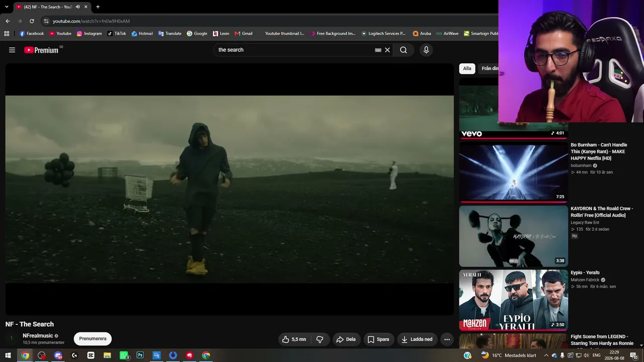Open the Youtube bookmark
The image size is (644, 362).
pyautogui.click(x=60, y=34)
